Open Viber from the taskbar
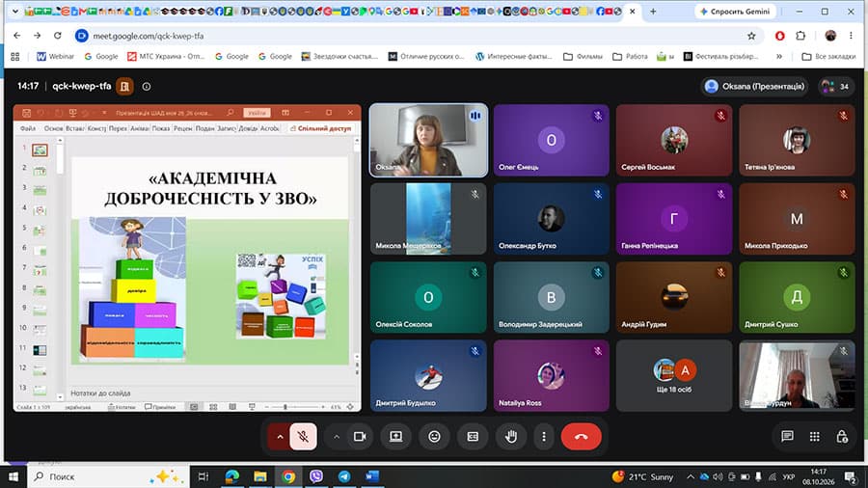The image size is (868, 488). pyautogui.click(x=316, y=476)
